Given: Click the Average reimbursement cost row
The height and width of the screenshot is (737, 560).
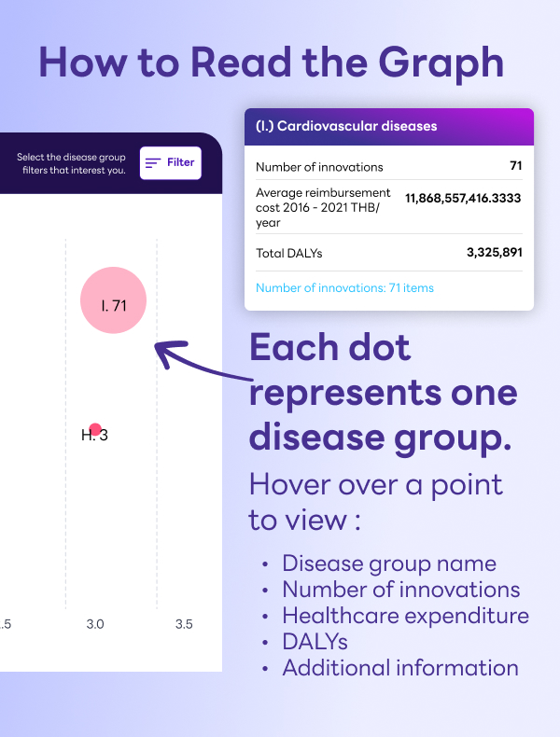Looking at the screenshot, I should (x=389, y=207).
